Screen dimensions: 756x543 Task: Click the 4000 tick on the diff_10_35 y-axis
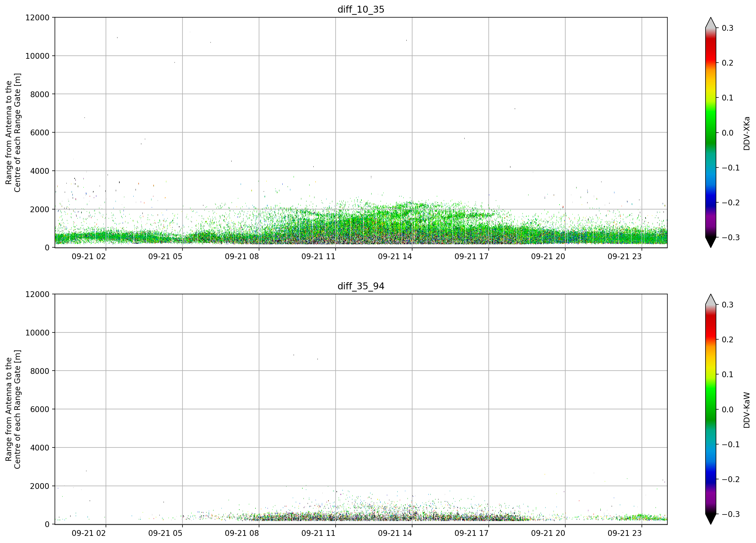40,171
